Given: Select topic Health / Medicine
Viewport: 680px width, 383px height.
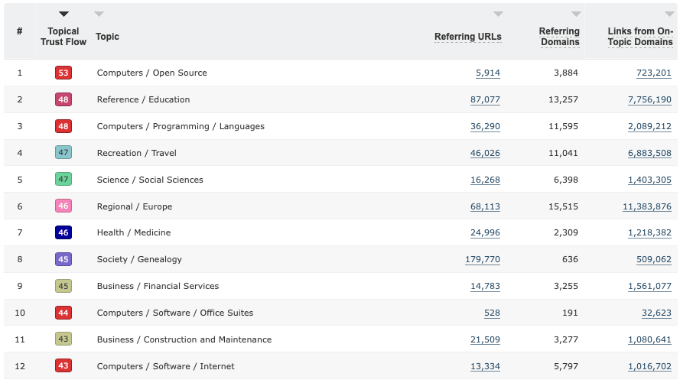Looking at the screenshot, I should [134, 233].
